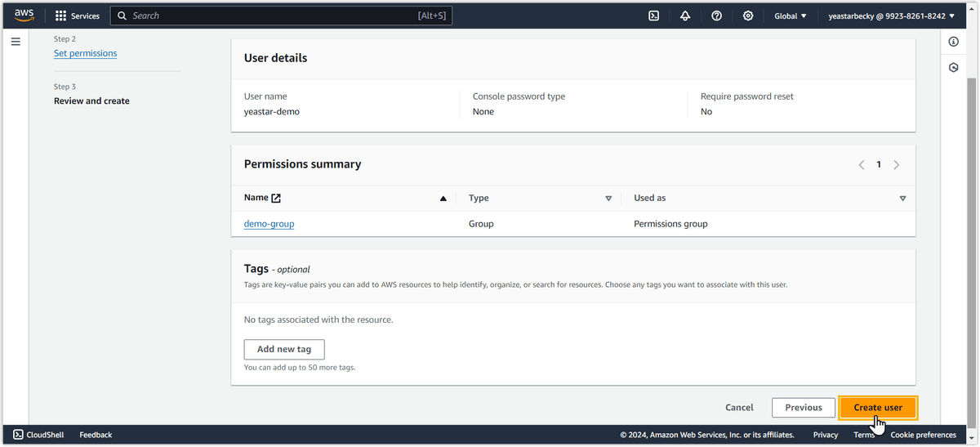Open the info panel icon on right
The width and height of the screenshot is (980, 447).
tap(953, 42)
